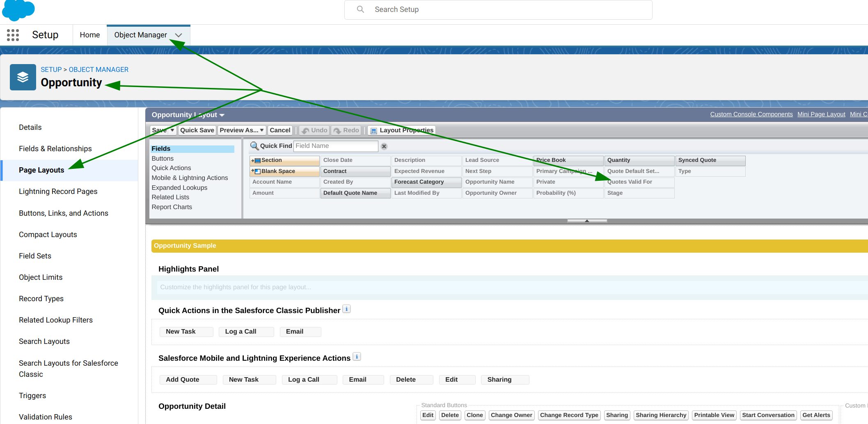Select Fields in the palette categories
Image resolution: width=868 pixels, height=424 pixels.
click(192, 149)
